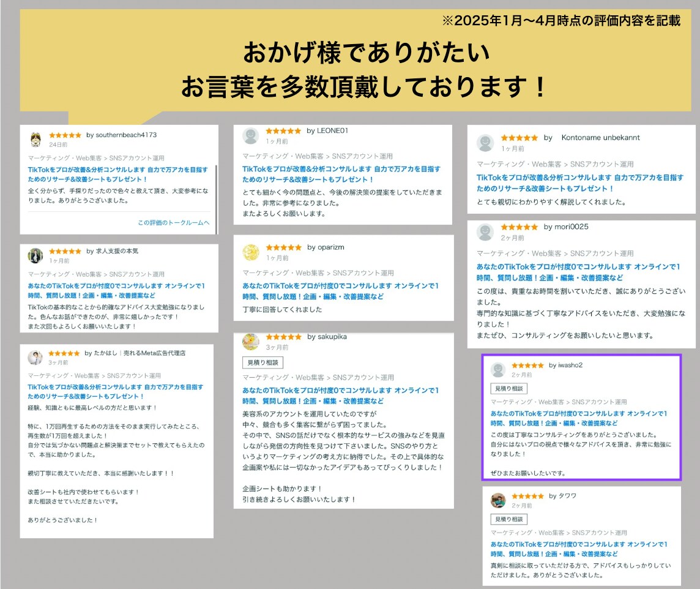Click LEONE01's gray profile avatar
700x589 pixels.
[250, 136]
